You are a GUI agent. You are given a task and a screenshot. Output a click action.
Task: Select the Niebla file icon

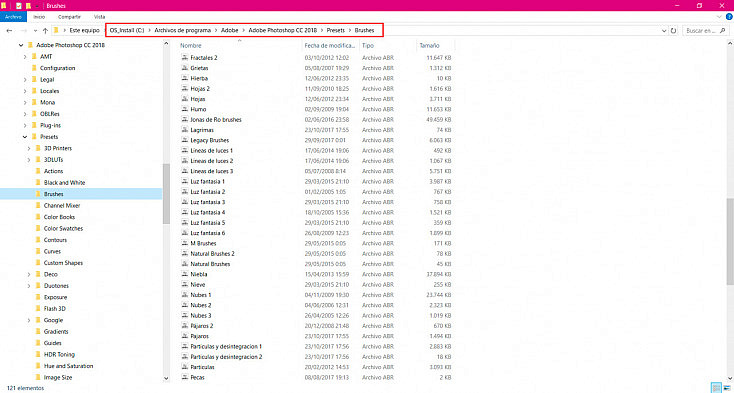(184, 274)
